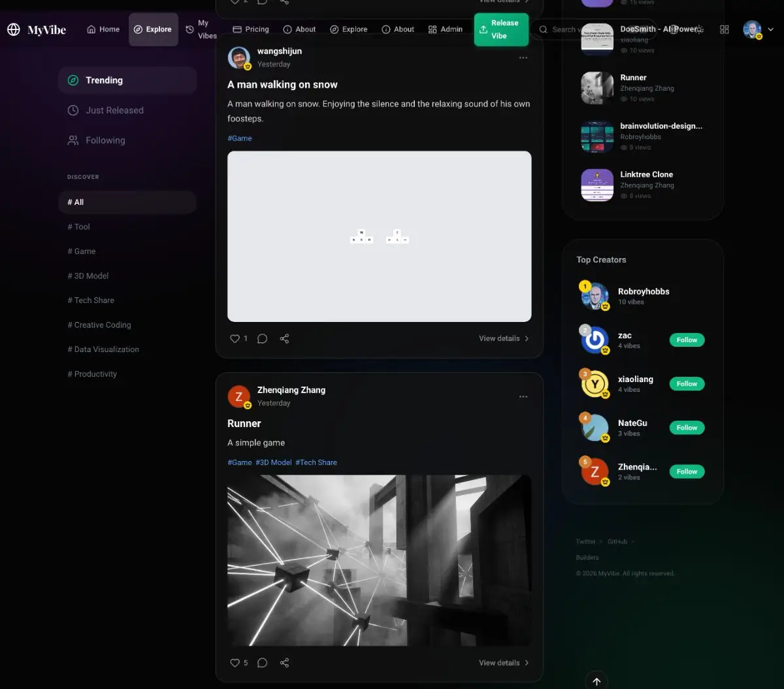The height and width of the screenshot is (689, 784).
Task: Like the 'A man walking on snow' post
Action: point(235,338)
